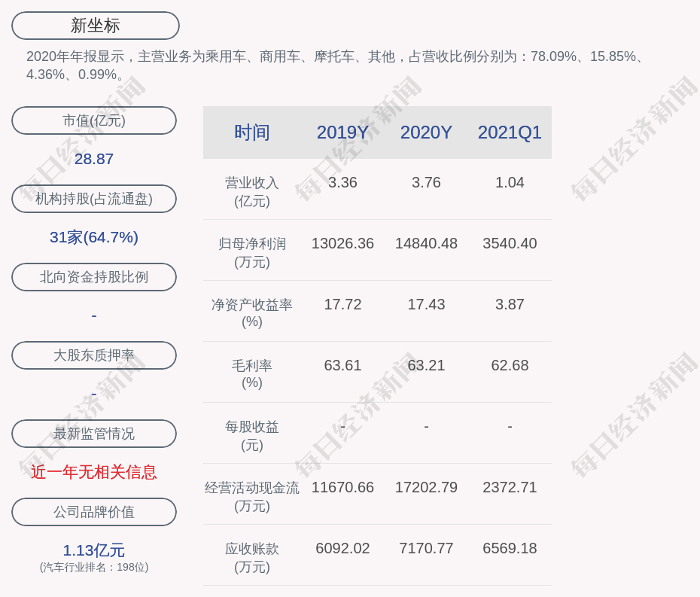Image resolution: width=700 pixels, height=597 pixels.
Task: Click the 2021Q1 column header
Action: 510,132
